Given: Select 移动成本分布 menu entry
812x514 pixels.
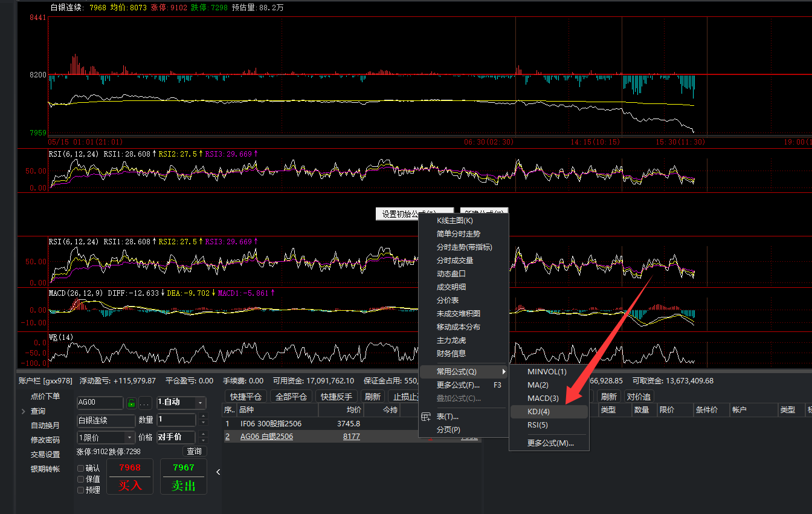Looking at the screenshot, I should [x=464, y=327].
